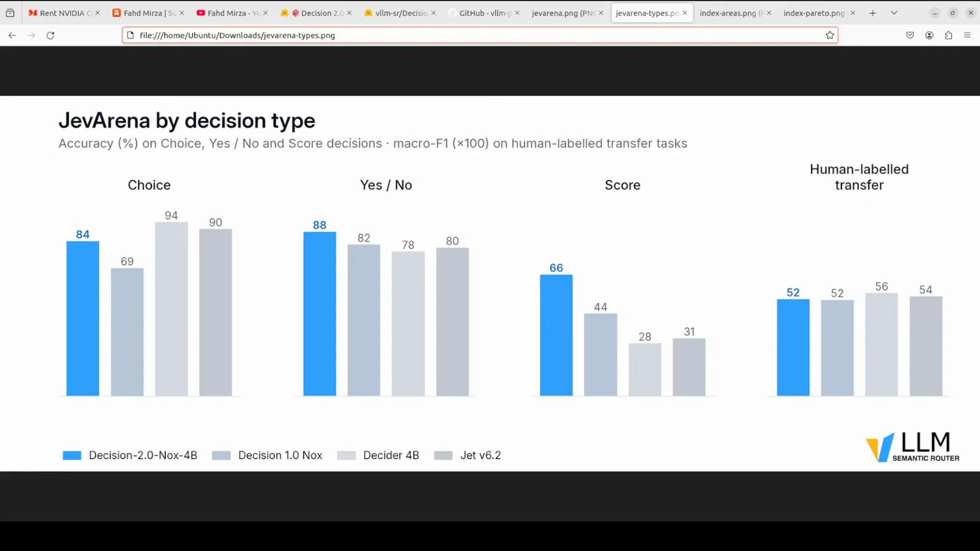Switch to the index-pareto.png tab
This screenshot has height=551, width=980.
(x=820, y=13)
